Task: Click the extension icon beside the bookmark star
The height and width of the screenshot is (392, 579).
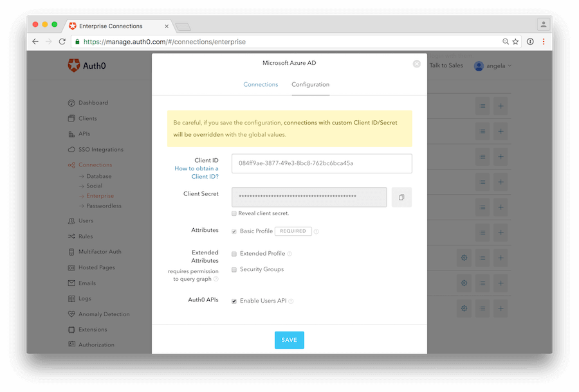Action: (x=530, y=42)
